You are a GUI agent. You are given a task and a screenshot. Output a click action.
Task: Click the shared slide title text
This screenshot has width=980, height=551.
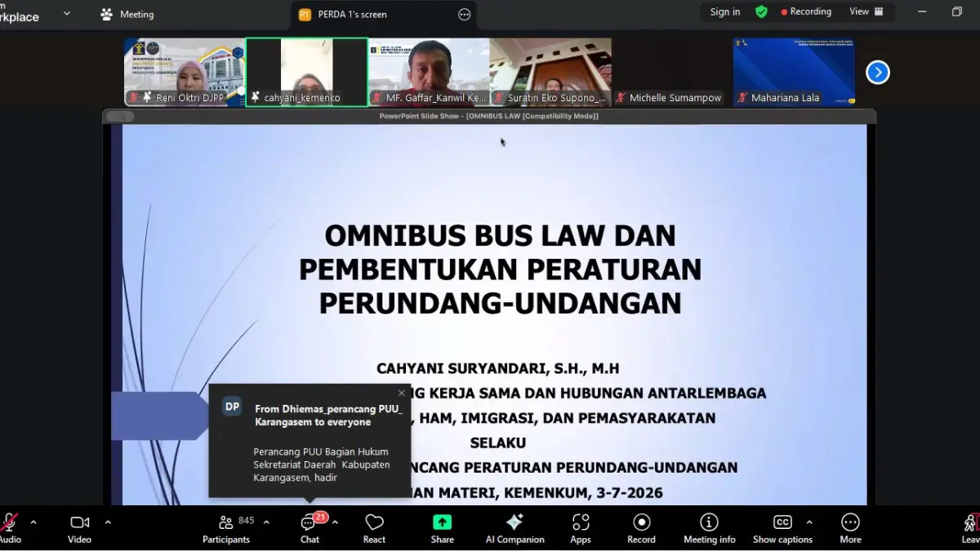click(x=501, y=269)
